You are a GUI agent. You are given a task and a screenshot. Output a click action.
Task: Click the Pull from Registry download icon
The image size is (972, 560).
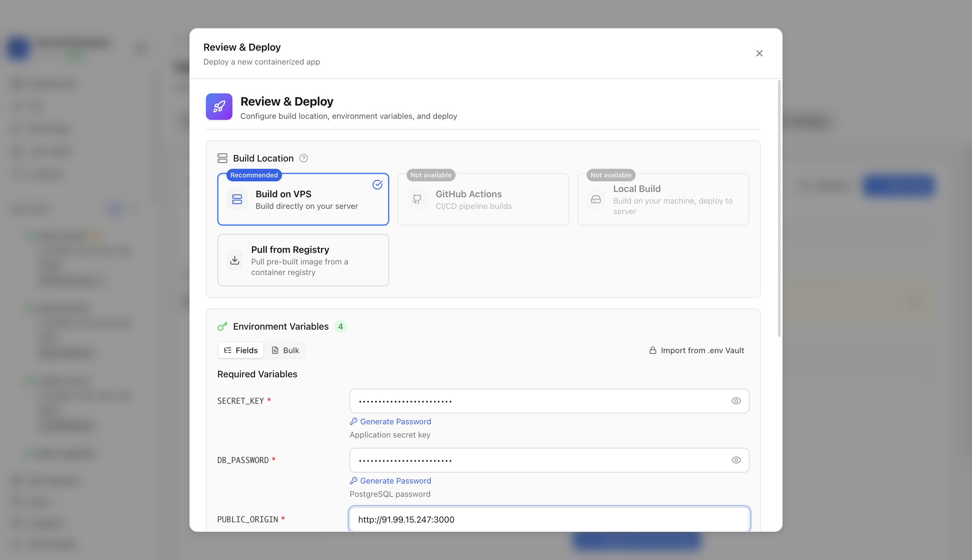(x=235, y=260)
